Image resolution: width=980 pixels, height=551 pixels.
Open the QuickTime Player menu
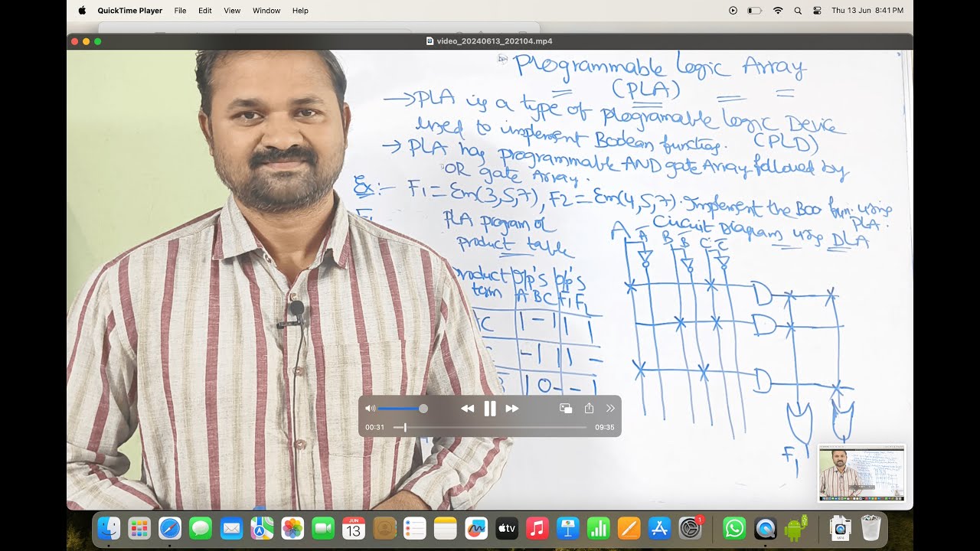130,11
